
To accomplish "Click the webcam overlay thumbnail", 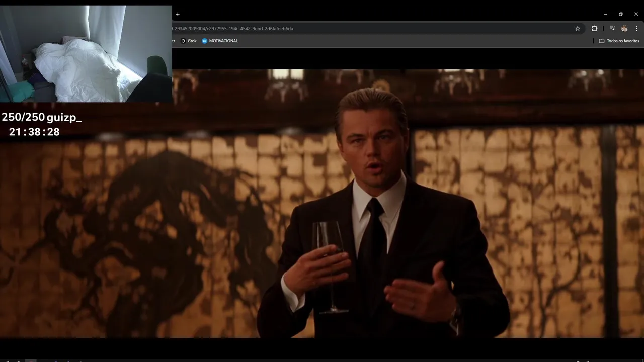I will click(x=86, y=53).
